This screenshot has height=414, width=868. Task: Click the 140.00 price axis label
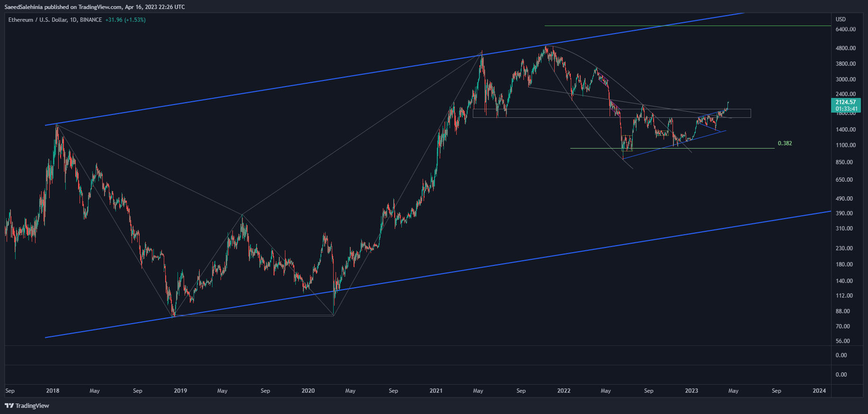(x=844, y=281)
